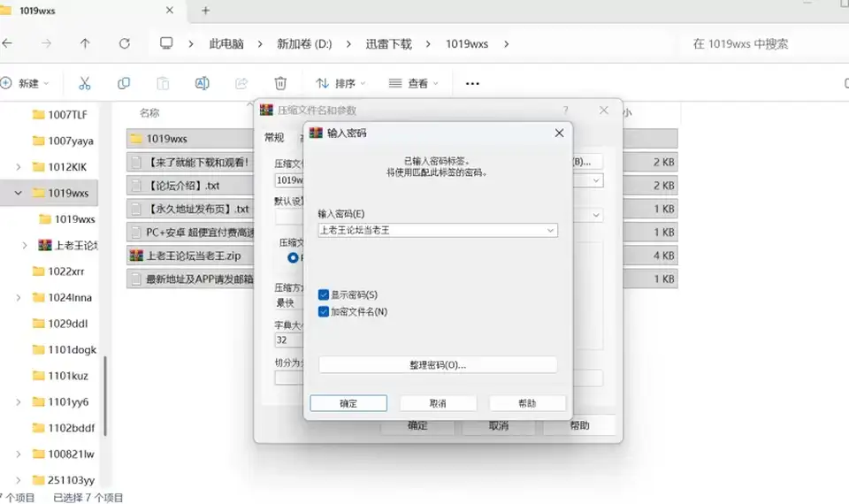Navigate up one folder level

85,44
